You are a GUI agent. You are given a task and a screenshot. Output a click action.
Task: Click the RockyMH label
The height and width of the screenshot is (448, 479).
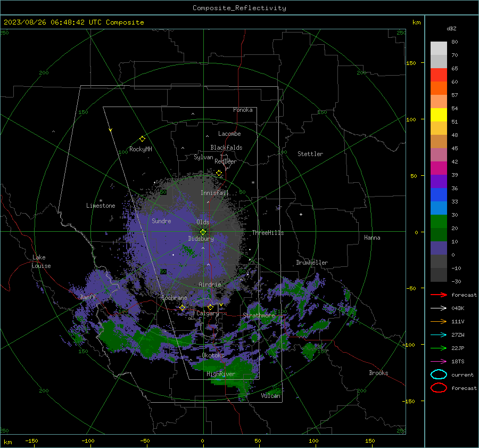[141, 149]
